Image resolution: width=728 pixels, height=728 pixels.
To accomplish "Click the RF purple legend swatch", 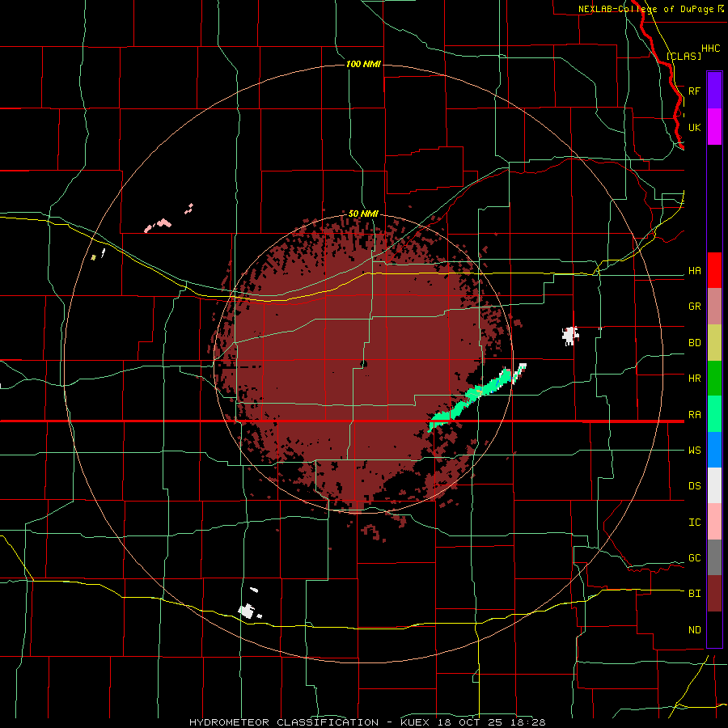I will coord(714,91).
